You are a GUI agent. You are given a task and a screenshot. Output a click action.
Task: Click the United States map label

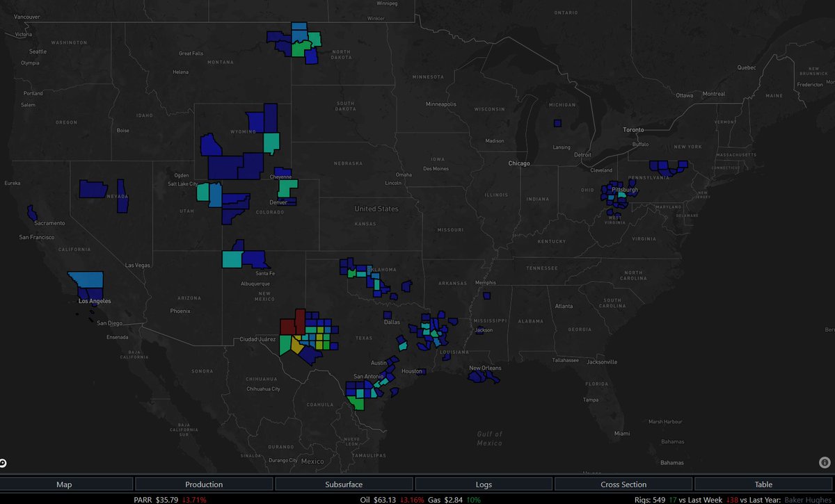pos(376,209)
